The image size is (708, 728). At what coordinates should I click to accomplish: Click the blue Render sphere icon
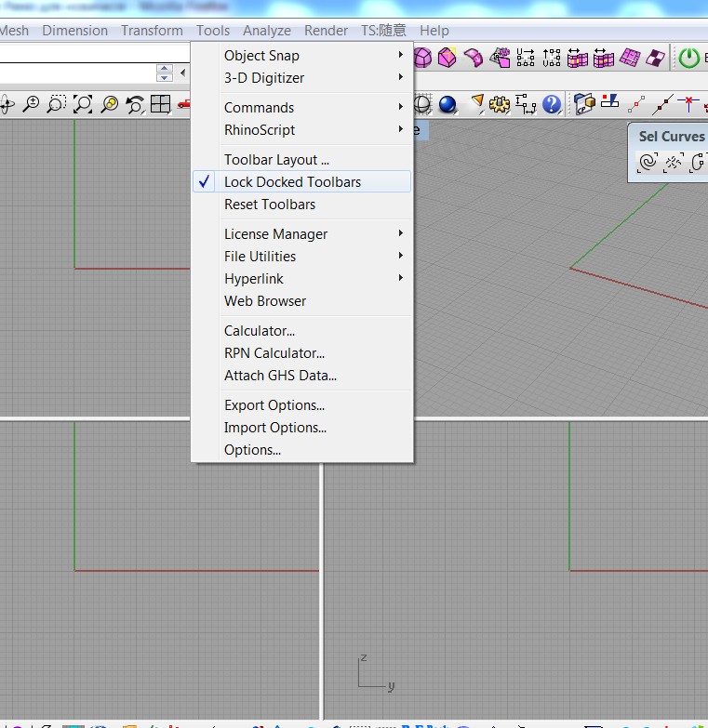tap(448, 104)
